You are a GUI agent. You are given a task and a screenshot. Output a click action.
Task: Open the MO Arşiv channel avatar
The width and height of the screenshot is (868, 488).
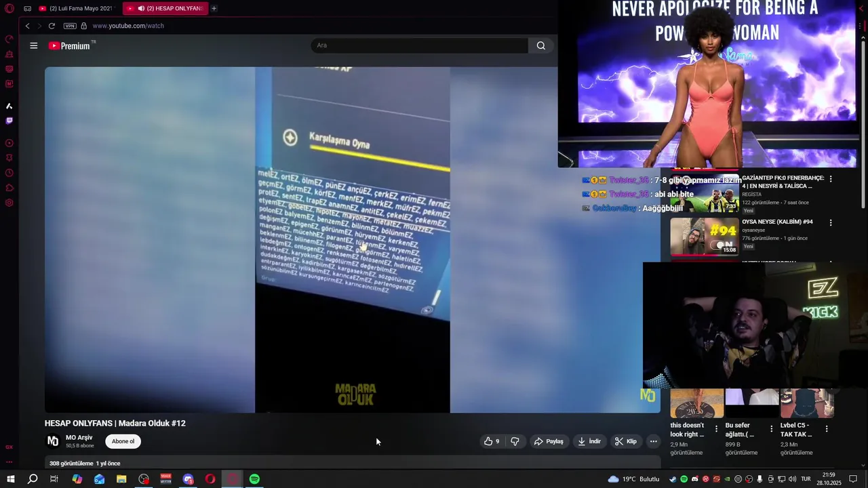pyautogui.click(x=53, y=441)
